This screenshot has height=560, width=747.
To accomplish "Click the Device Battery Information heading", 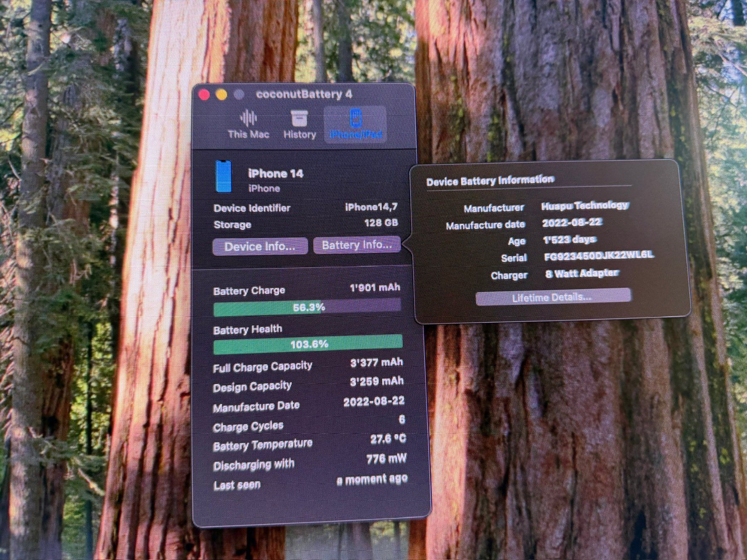I will 490,180.
